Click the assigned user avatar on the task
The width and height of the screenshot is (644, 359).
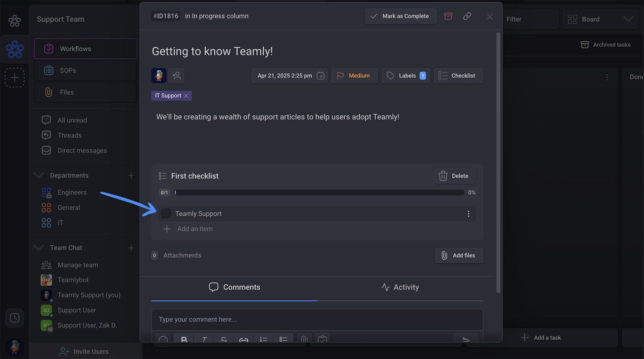159,75
